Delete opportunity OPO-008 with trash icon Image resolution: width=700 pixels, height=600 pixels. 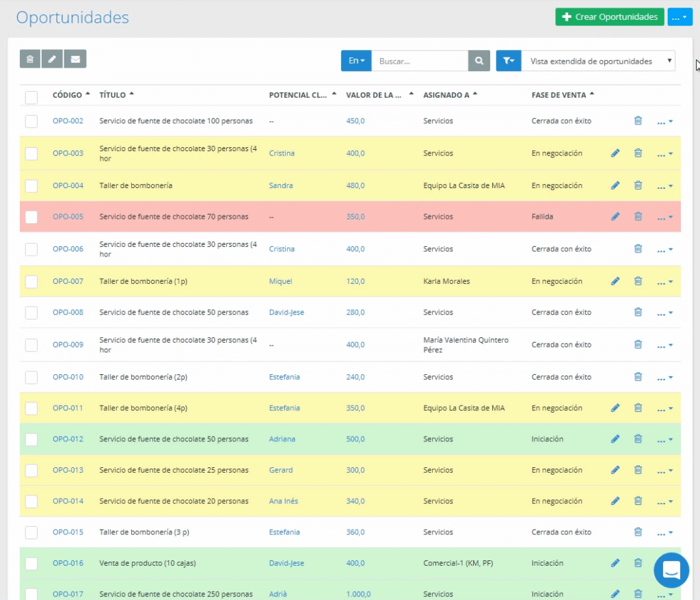pyautogui.click(x=638, y=312)
